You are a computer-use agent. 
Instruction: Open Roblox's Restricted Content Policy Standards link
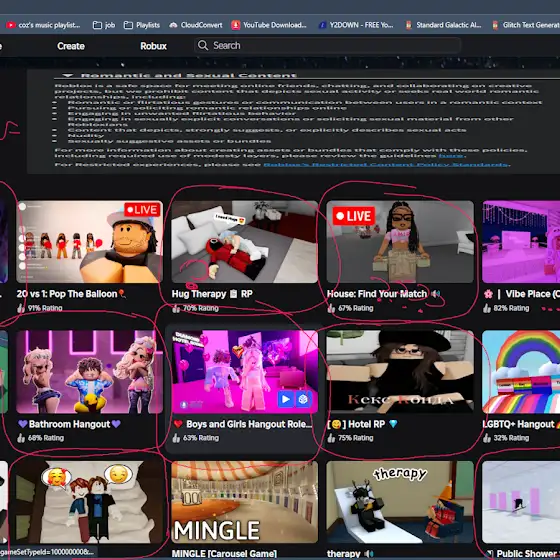(386, 164)
